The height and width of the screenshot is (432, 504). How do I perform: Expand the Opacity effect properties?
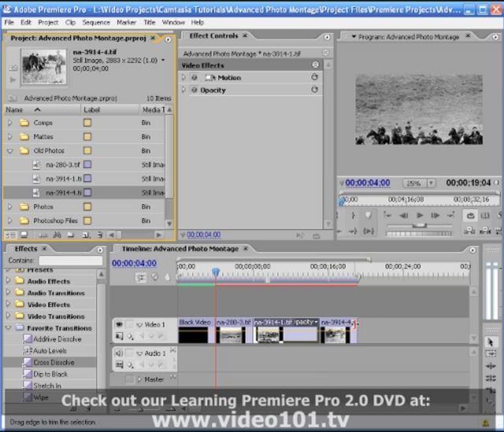pos(183,90)
